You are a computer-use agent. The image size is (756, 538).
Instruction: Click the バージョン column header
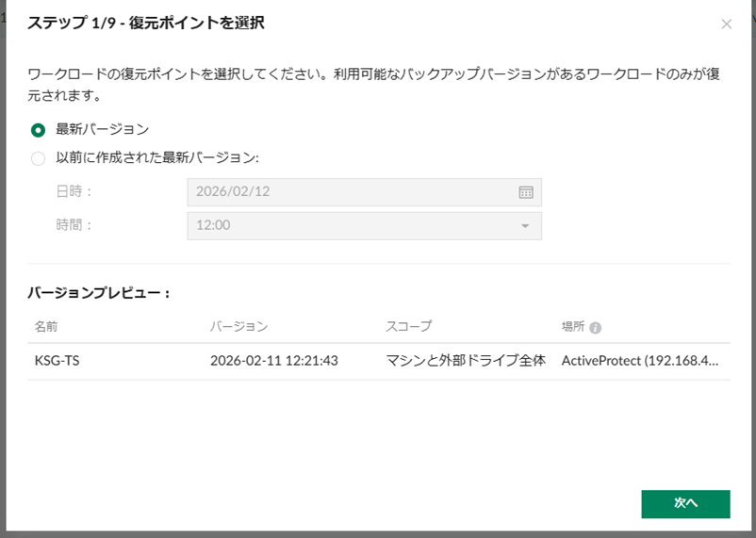click(238, 327)
